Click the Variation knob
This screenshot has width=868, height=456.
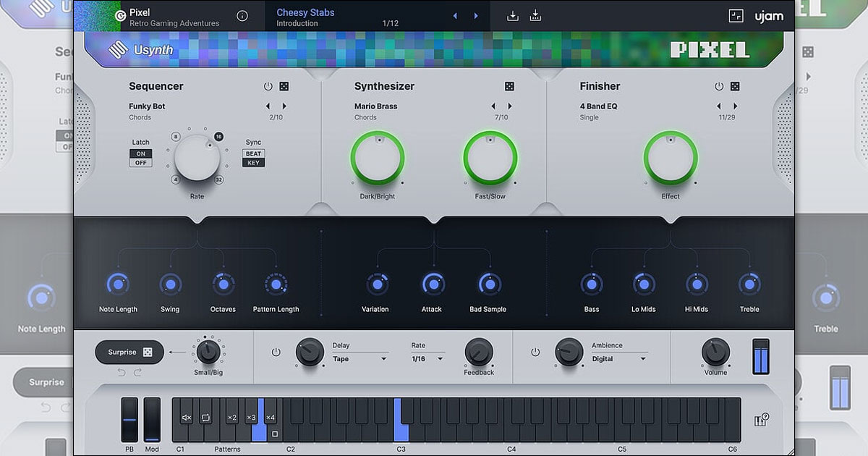[x=376, y=284]
